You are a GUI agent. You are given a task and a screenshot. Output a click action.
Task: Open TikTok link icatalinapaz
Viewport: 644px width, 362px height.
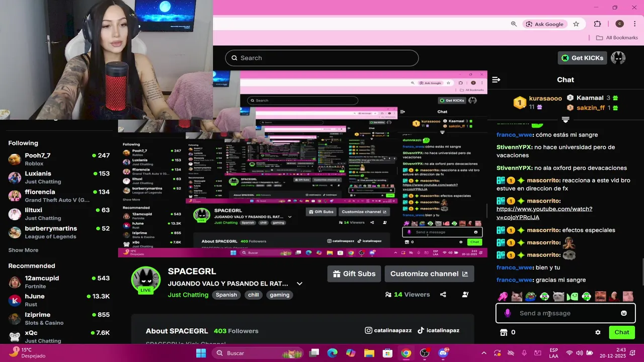[438, 330]
